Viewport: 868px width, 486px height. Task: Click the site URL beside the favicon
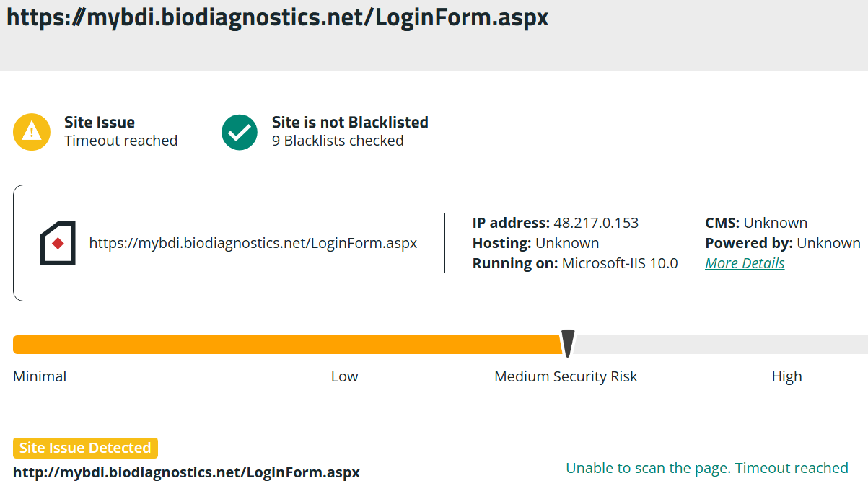point(253,243)
